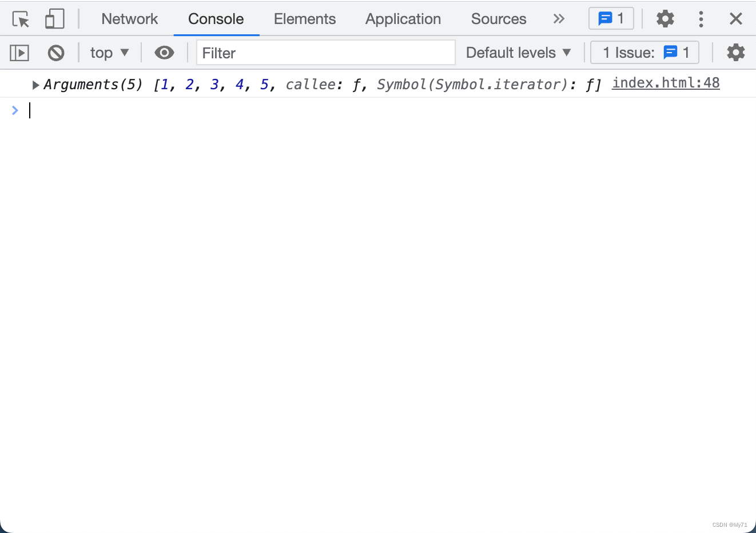Close the DevTools panel
The width and height of the screenshot is (756, 533).
pyautogui.click(x=735, y=19)
